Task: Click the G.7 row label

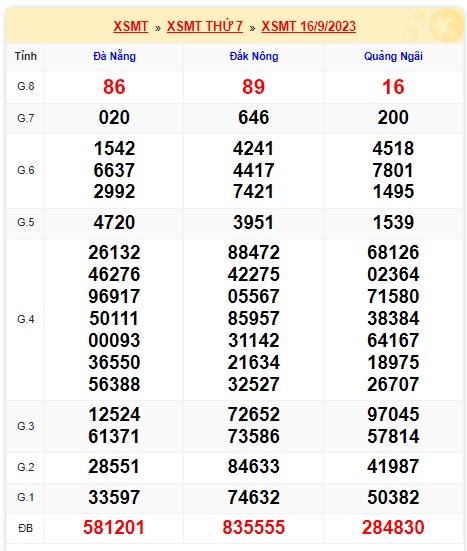Action: point(26,118)
